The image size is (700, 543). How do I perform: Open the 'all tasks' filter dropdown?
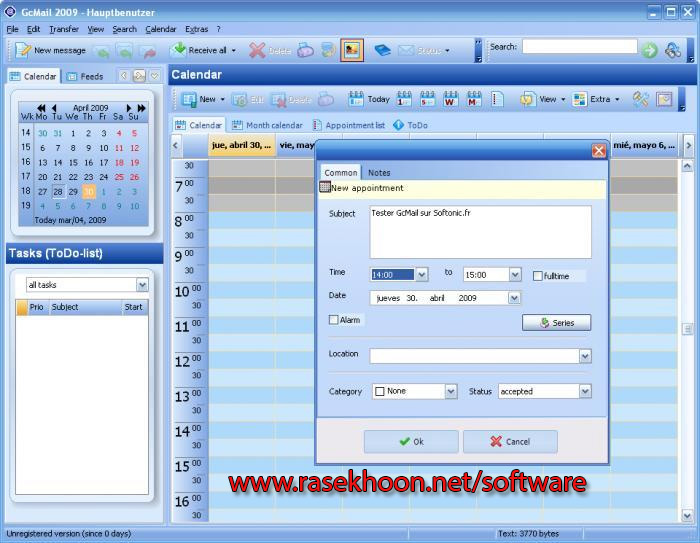coord(142,284)
